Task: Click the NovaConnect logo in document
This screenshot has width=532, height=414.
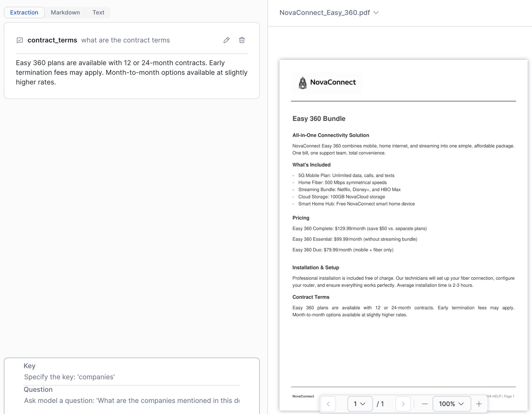Action: (x=327, y=83)
